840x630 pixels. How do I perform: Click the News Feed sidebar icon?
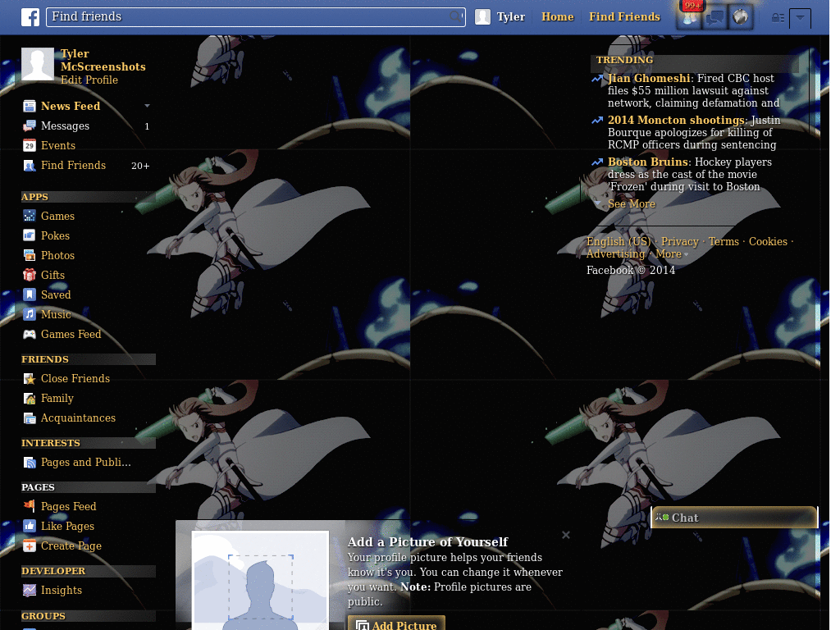pyautogui.click(x=30, y=106)
